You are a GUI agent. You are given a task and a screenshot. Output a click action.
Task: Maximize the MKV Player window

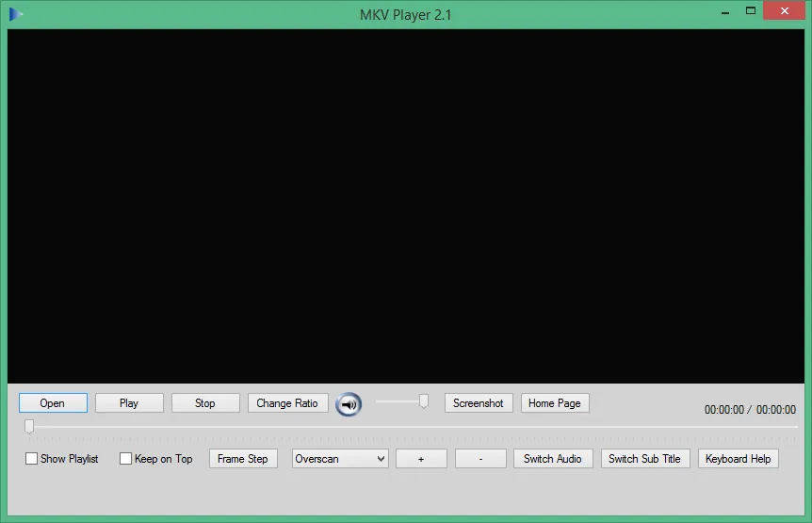coord(751,11)
